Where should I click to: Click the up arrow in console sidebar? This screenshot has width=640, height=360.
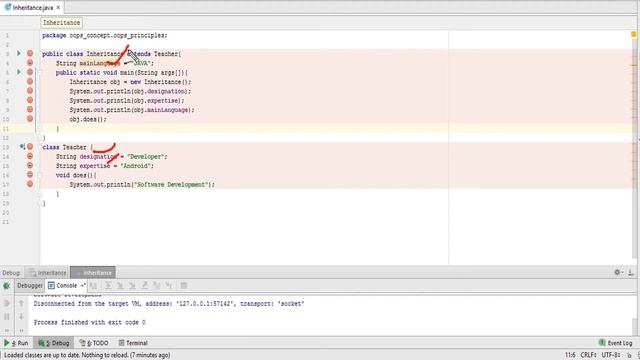tap(21, 303)
